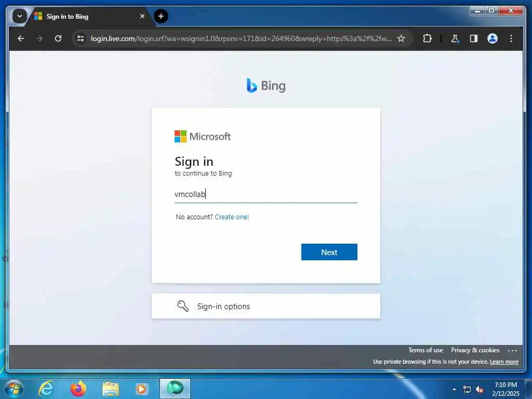
Task: Click the network tray icon
Action: click(467, 390)
